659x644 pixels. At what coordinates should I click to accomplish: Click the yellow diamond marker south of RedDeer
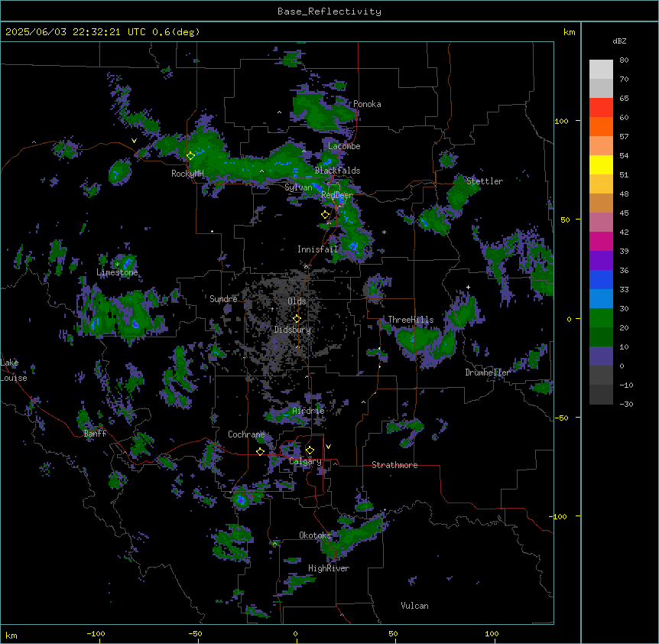tap(325, 215)
